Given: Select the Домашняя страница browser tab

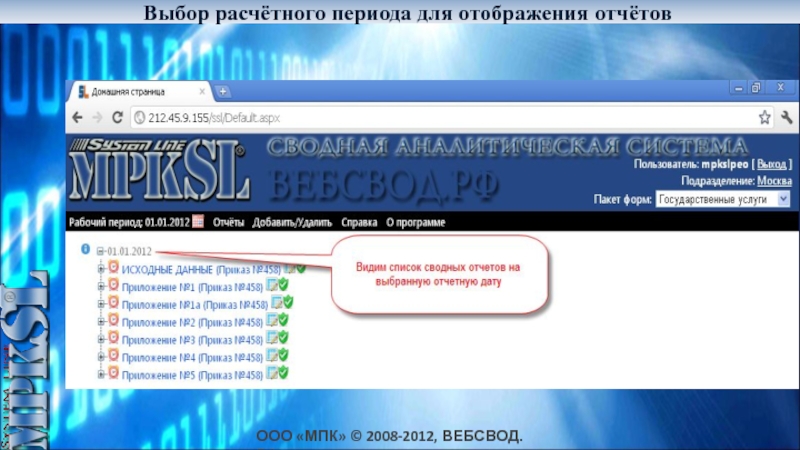Looking at the screenshot, I should [x=138, y=92].
